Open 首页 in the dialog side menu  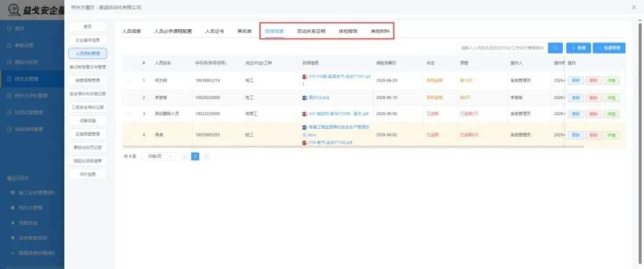tap(88, 27)
